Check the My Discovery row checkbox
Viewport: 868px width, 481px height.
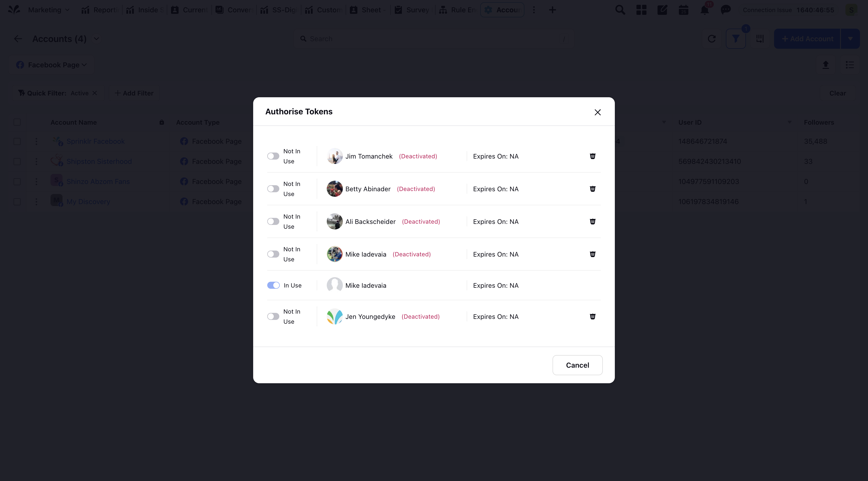tap(17, 202)
